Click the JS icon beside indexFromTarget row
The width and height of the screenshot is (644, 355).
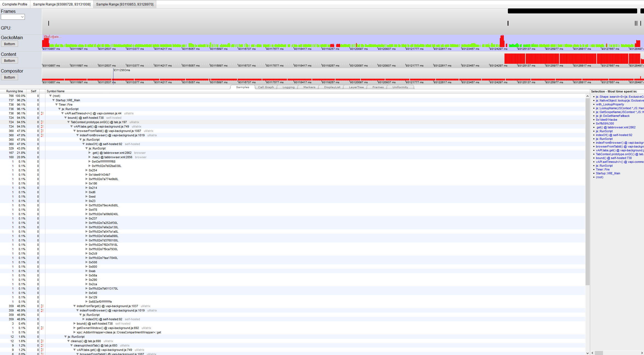pos(42,306)
